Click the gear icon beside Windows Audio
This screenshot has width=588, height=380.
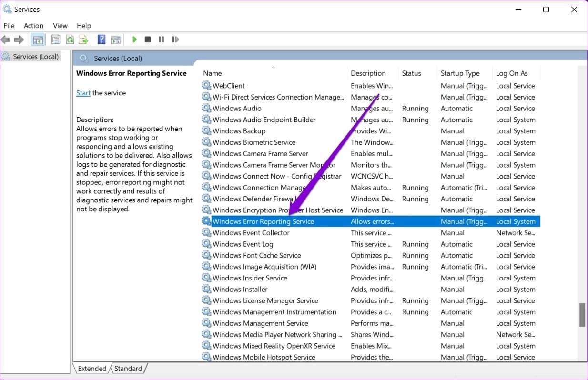(206, 108)
